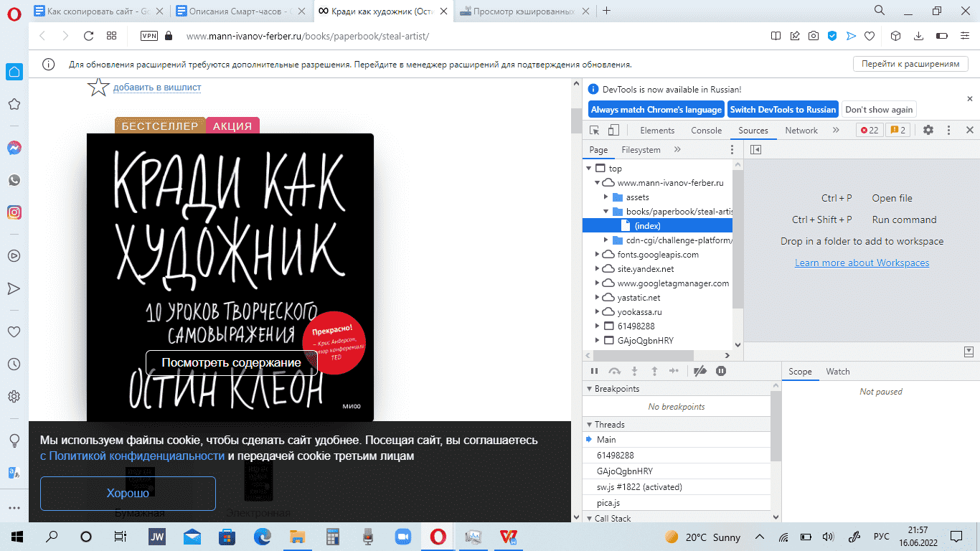Viewport: 980px width, 551px height.
Task: Expand fonts.googleapis.com node
Action: tap(598, 255)
